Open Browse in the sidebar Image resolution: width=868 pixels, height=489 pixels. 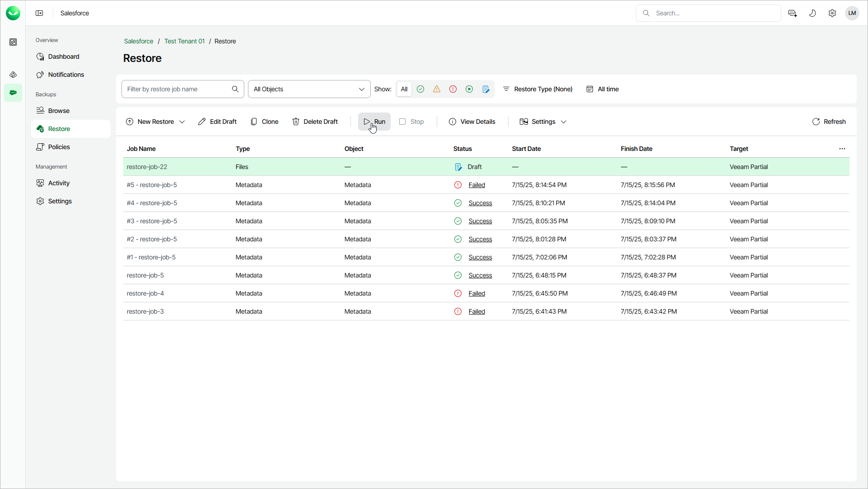59,111
